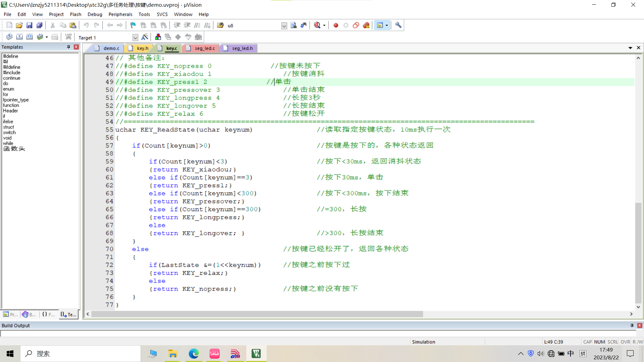The image size is (644, 362).
Task: Close the active editor document
Action: 639,48
